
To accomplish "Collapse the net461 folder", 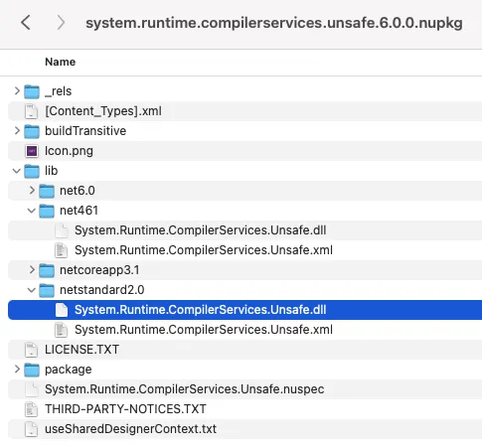I will (x=32, y=211).
